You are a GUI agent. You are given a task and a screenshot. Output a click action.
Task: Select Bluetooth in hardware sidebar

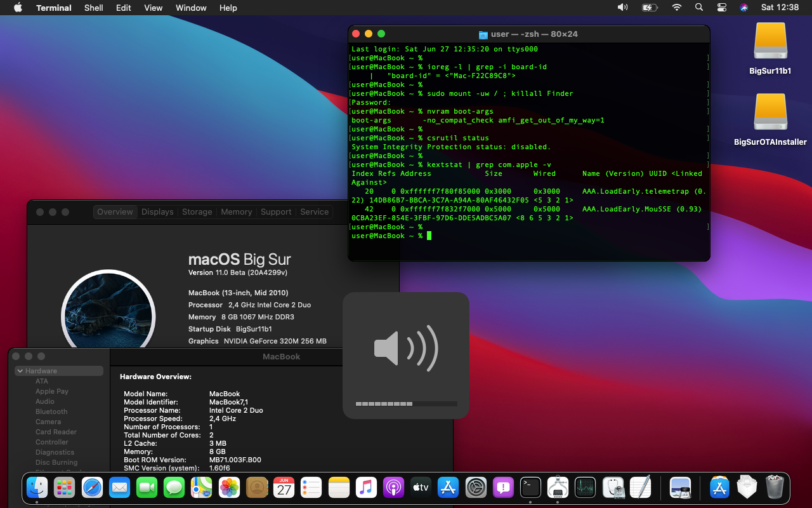coord(51,411)
